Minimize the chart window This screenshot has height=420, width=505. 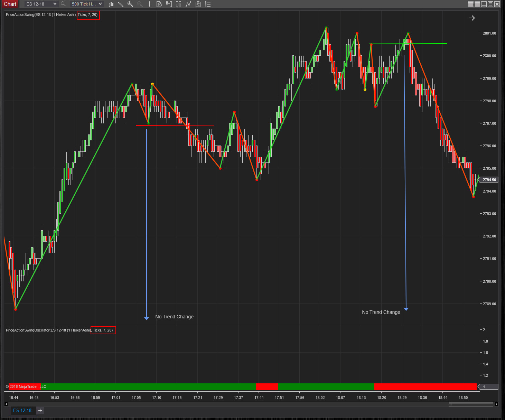(x=484, y=4)
